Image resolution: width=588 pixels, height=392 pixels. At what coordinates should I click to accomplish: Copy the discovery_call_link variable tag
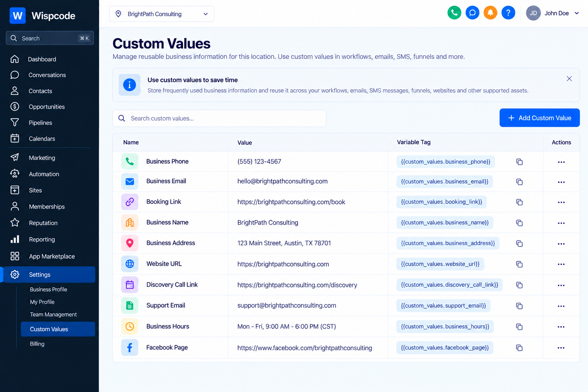coord(519,285)
